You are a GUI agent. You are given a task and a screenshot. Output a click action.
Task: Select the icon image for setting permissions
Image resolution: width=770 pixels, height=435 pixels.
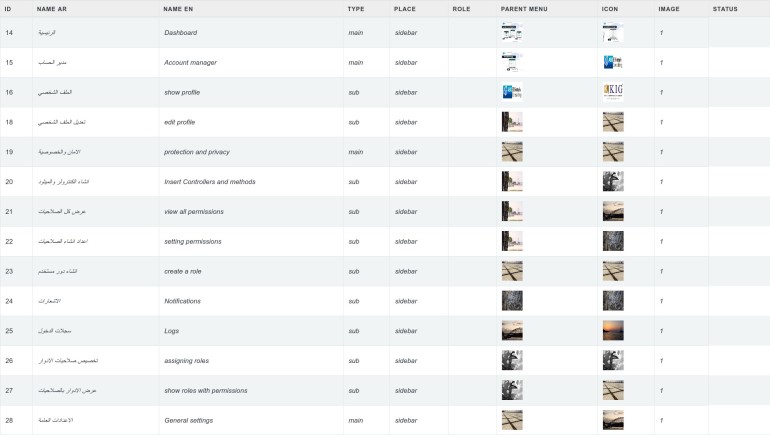click(x=613, y=241)
